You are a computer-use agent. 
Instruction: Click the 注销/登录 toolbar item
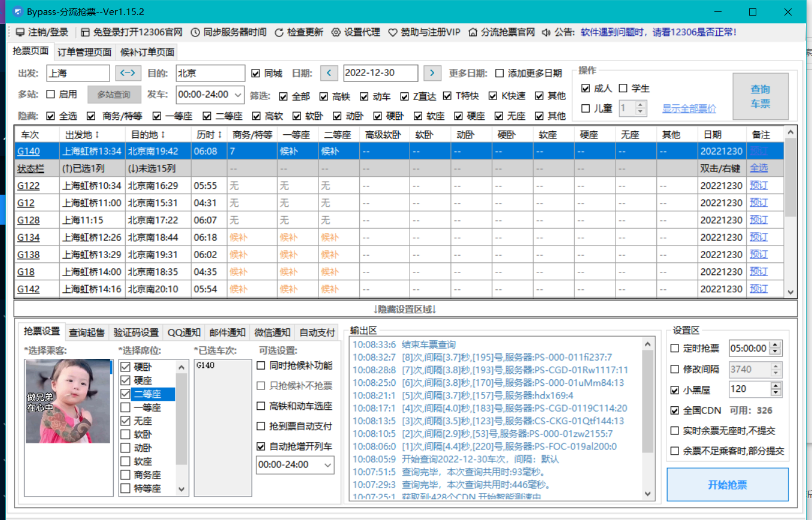point(42,32)
